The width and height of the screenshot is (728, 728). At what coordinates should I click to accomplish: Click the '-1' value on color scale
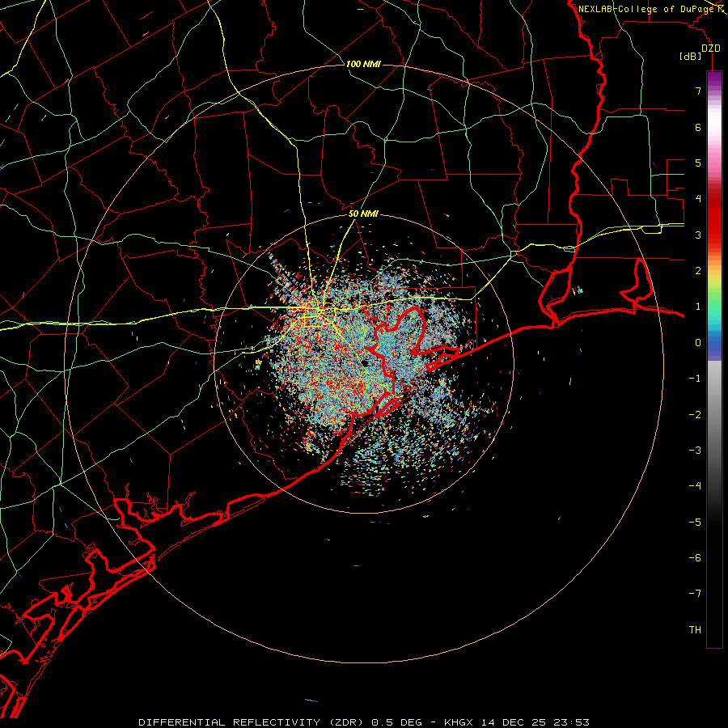pyautogui.click(x=695, y=379)
